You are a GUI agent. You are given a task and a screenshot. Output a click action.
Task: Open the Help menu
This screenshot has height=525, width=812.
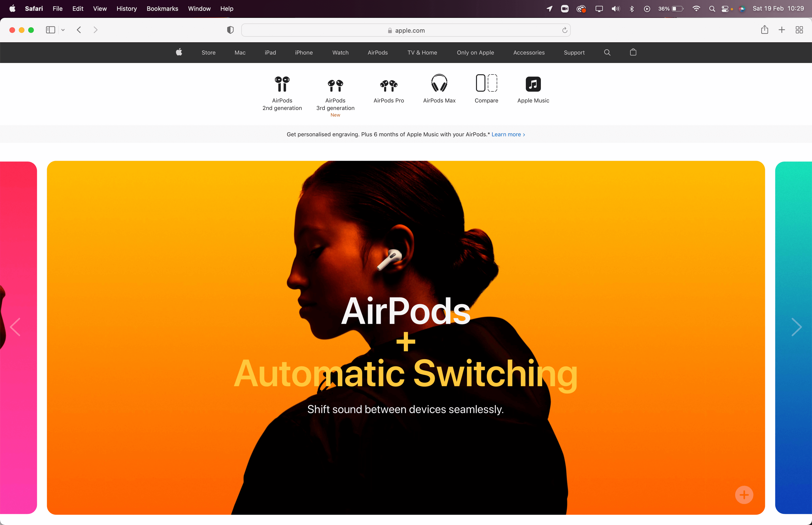(226, 8)
